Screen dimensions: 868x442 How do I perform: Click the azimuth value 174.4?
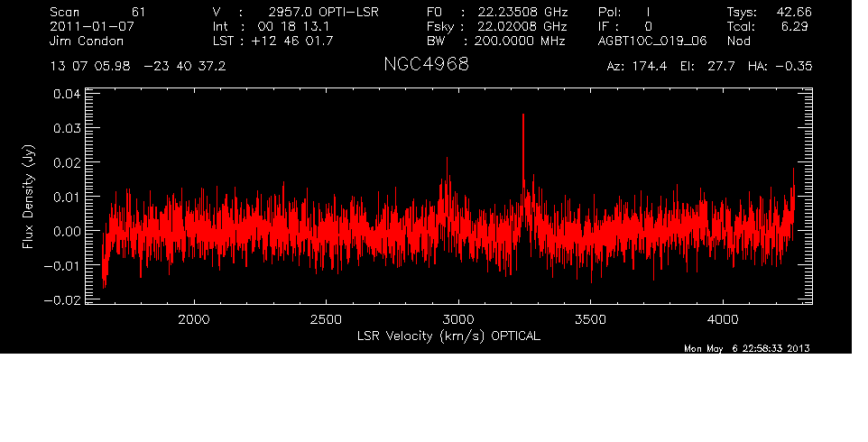[x=649, y=67]
